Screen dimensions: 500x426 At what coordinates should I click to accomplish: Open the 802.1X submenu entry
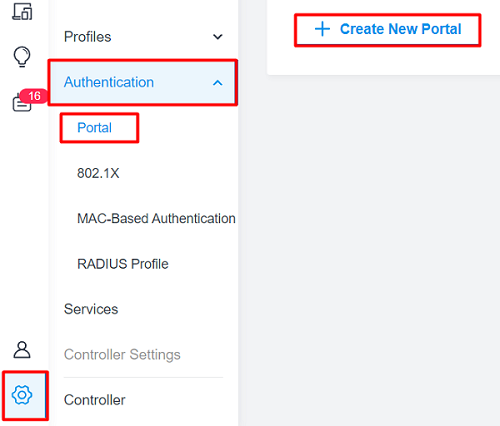tap(98, 173)
